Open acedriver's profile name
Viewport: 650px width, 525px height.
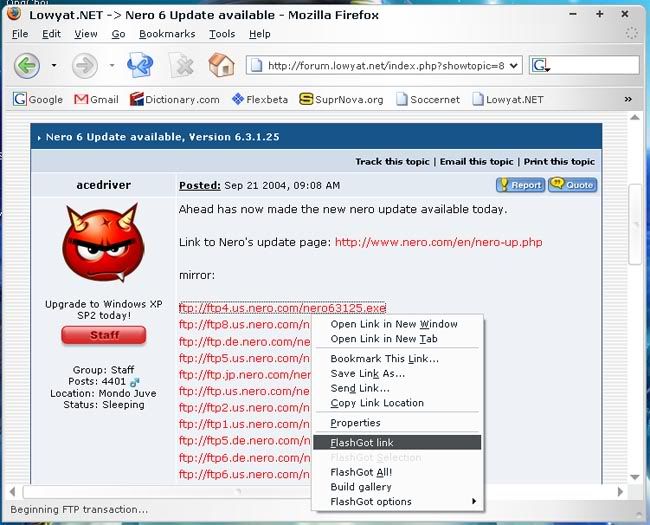click(x=104, y=185)
